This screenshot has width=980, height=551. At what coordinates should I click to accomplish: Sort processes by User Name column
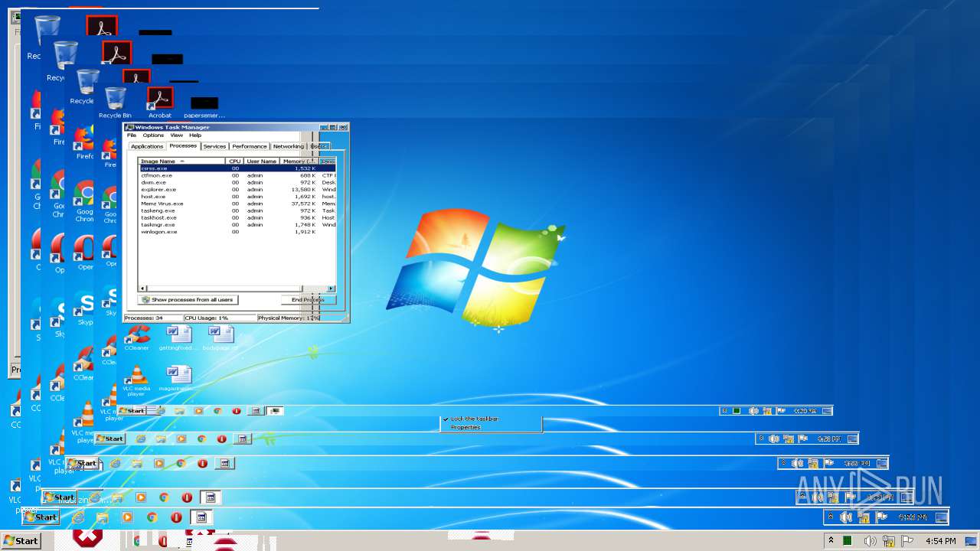pyautogui.click(x=261, y=161)
